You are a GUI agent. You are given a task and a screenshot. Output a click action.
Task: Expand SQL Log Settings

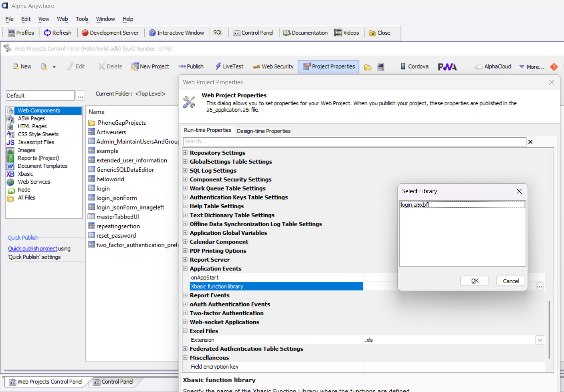(185, 171)
